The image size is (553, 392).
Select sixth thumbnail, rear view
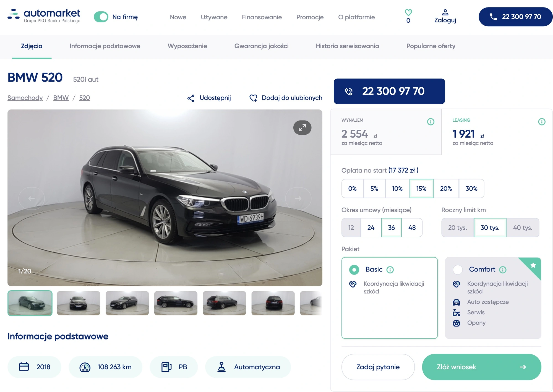[273, 303]
